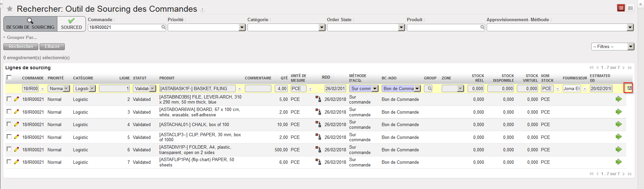Switch to the red list view icon

pyautogui.click(x=621, y=8)
